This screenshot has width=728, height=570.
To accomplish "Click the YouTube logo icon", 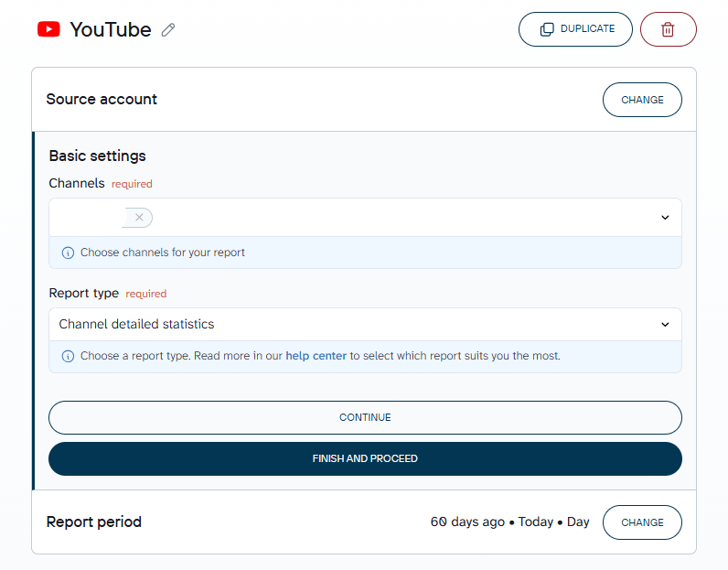I will tap(48, 28).
